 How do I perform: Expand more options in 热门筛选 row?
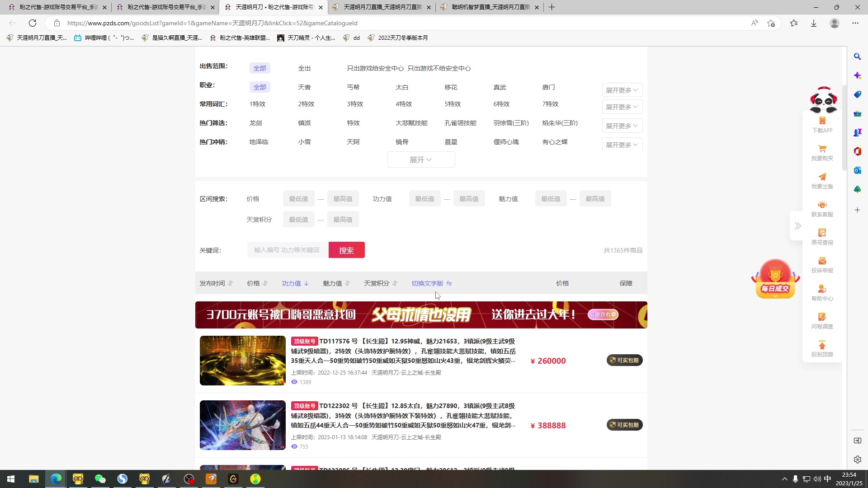(x=622, y=126)
